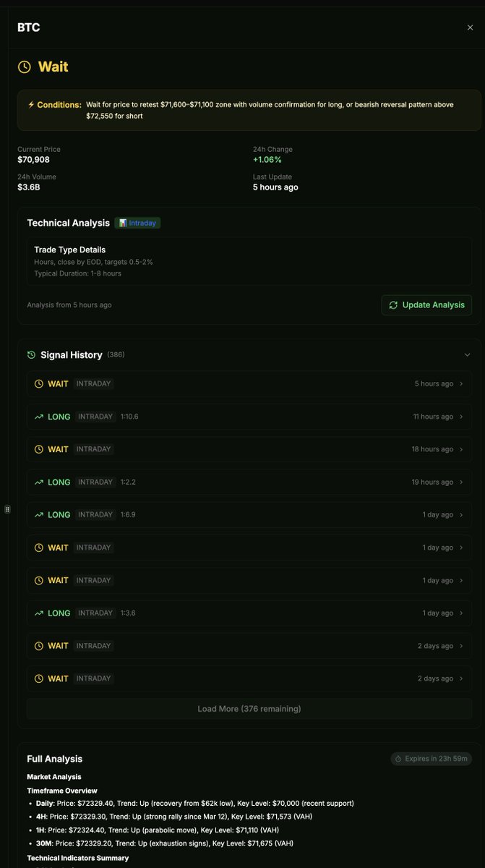Click the Trade Type Details heading
The width and height of the screenshot is (485, 868).
click(x=69, y=250)
